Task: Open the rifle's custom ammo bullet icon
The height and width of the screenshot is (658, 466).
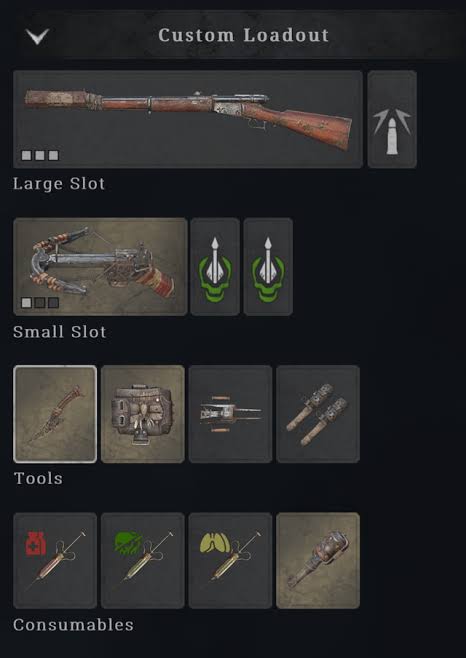Action: (x=392, y=119)
